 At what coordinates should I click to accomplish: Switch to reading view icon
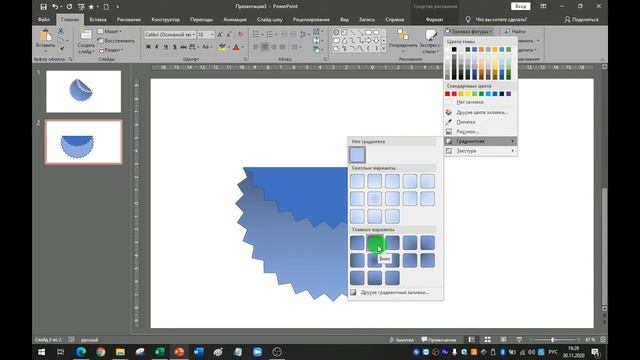tap(503, 340)
